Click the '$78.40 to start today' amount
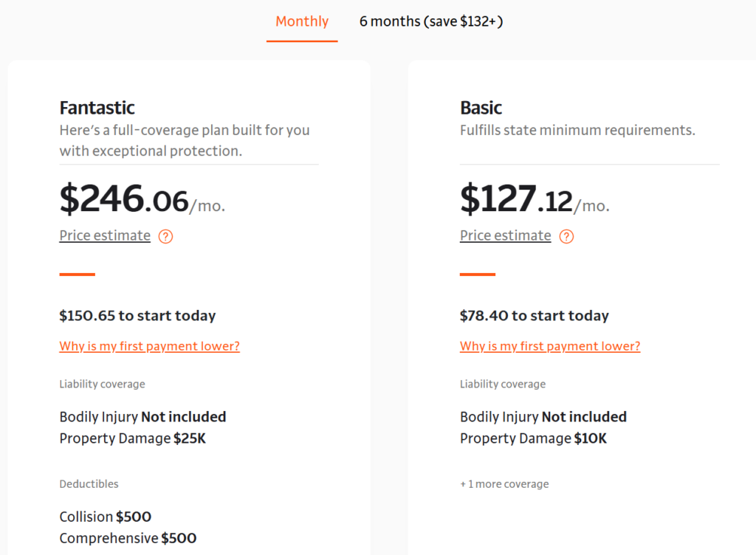Screen dimensions: 756x555 click(x=535, y=315)
